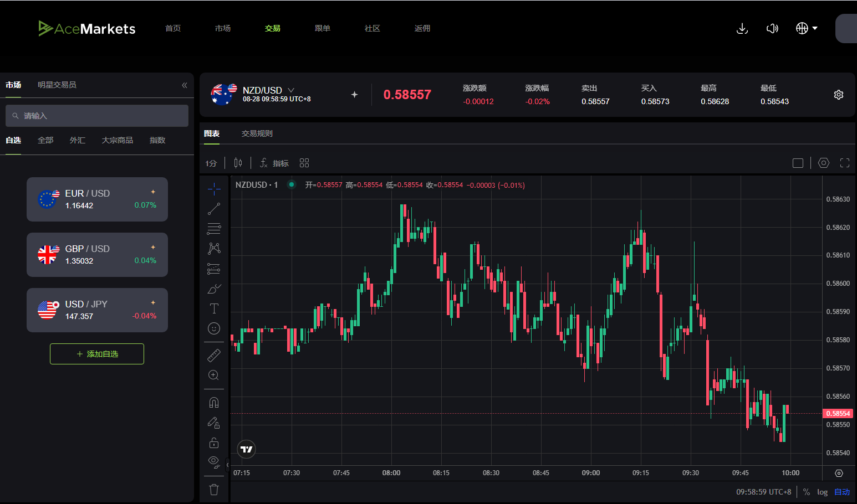Open the chart settings gear
Image resolution: width=857 pixels, height=504 pixels.
pyautogui.click(x=824, y=163)
